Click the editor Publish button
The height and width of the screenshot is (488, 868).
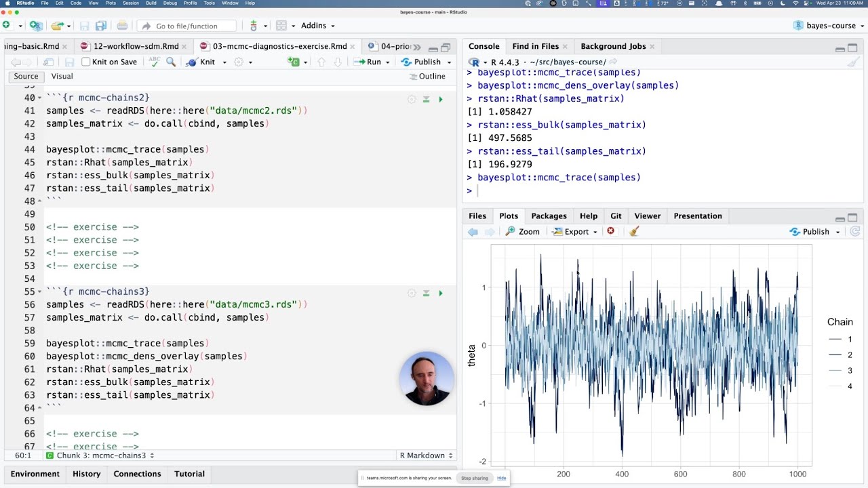(421, 62)
